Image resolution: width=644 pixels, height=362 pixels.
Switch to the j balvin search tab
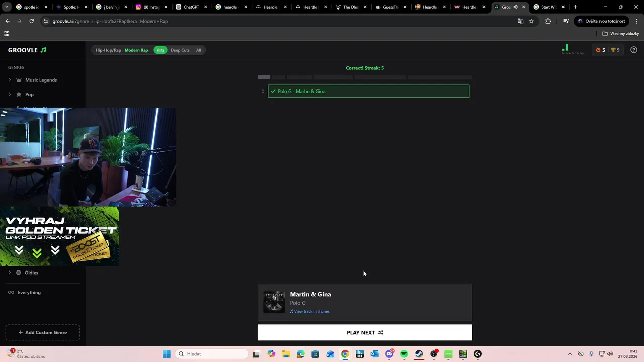pyautogui.click(x=111, y=7)
